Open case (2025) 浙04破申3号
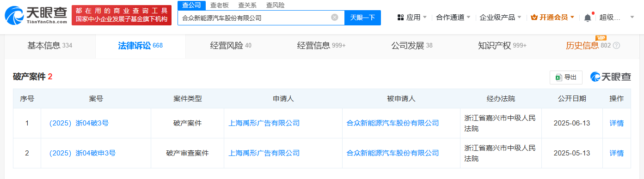Screen dimensions: 644x179 click(x=82, y=153)
